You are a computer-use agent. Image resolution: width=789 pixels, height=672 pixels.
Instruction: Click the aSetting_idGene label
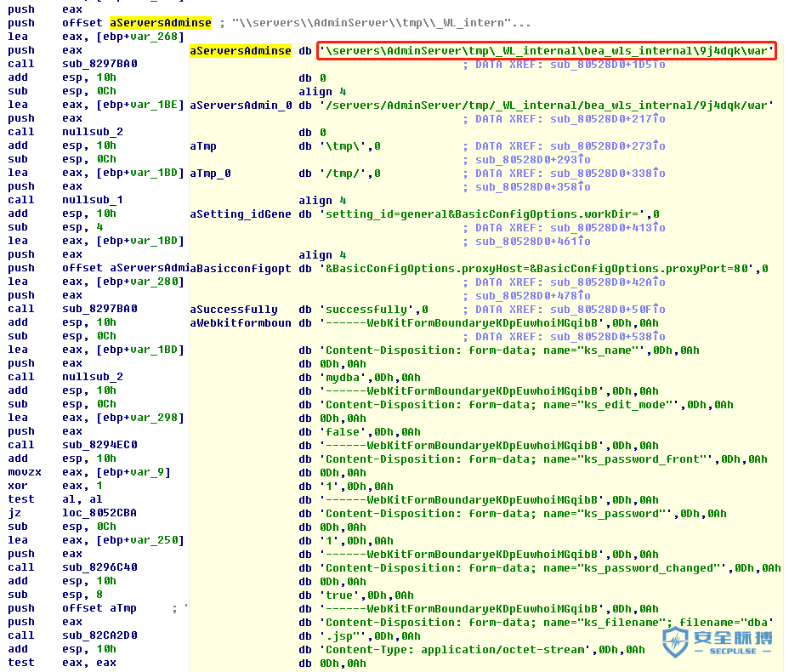[x=241, y=214]
